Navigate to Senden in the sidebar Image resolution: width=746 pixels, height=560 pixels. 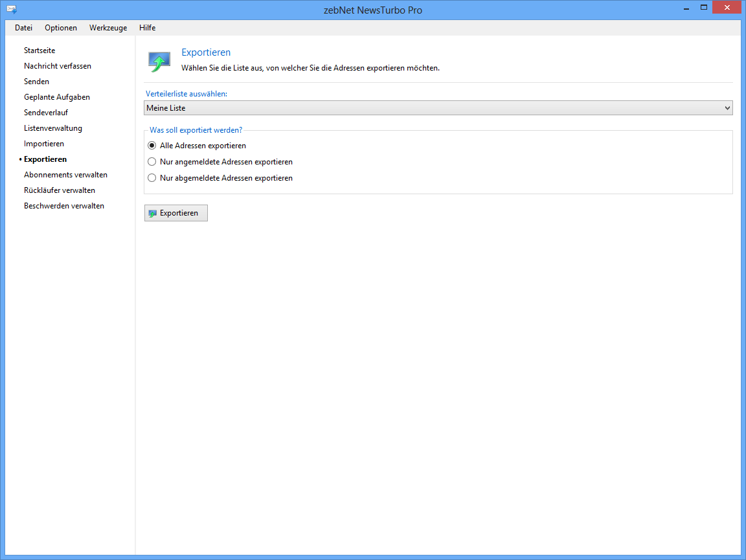coord(36,82)
